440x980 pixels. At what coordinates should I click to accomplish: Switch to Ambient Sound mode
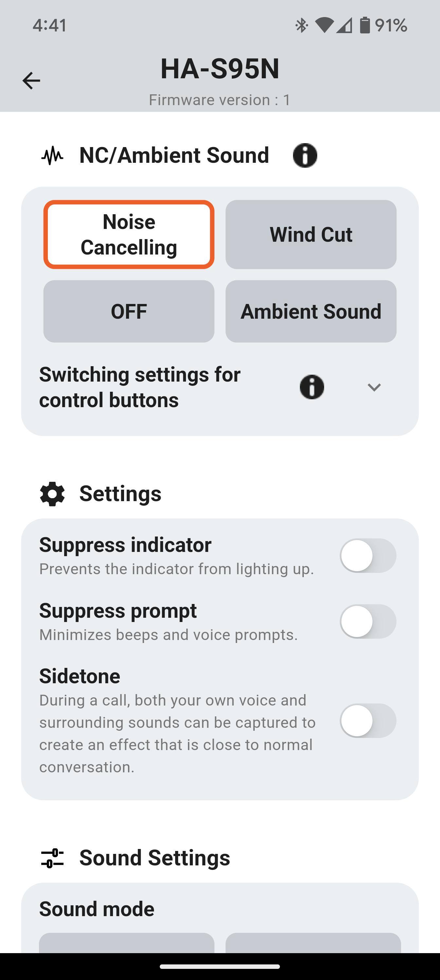(311, 311)
